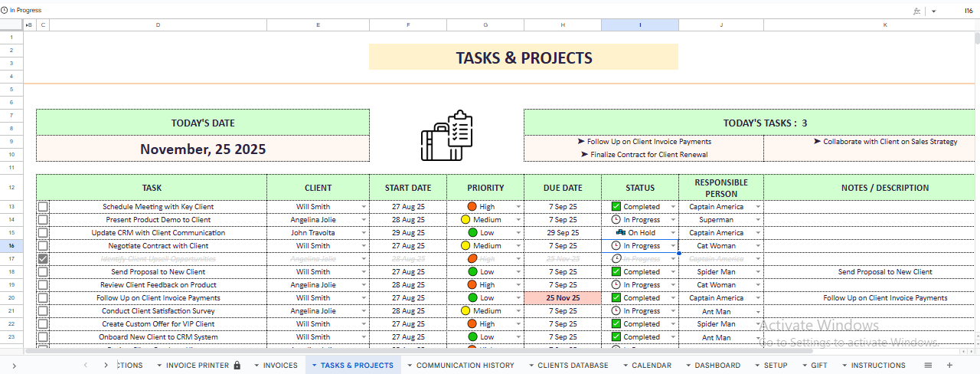980x374 pixels.
Task: Switch to CLIENTS DATABASE sheet tab
Action: 573,366
